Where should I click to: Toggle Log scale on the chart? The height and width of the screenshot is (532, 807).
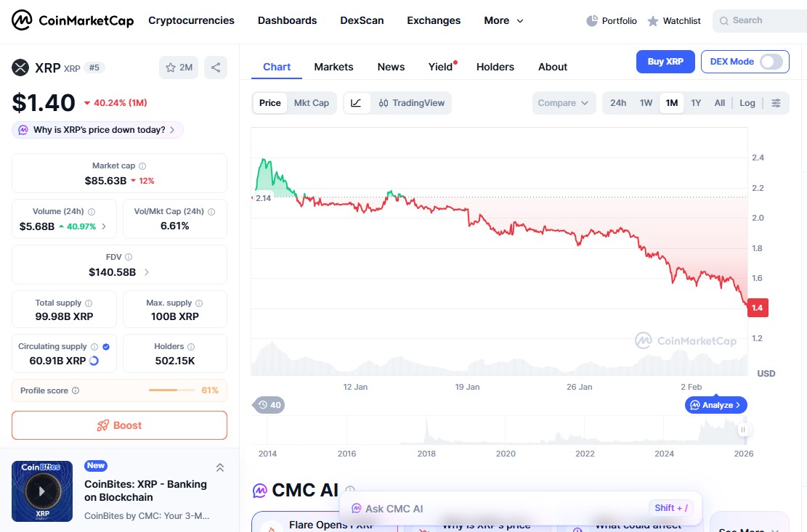pos(747,103)
